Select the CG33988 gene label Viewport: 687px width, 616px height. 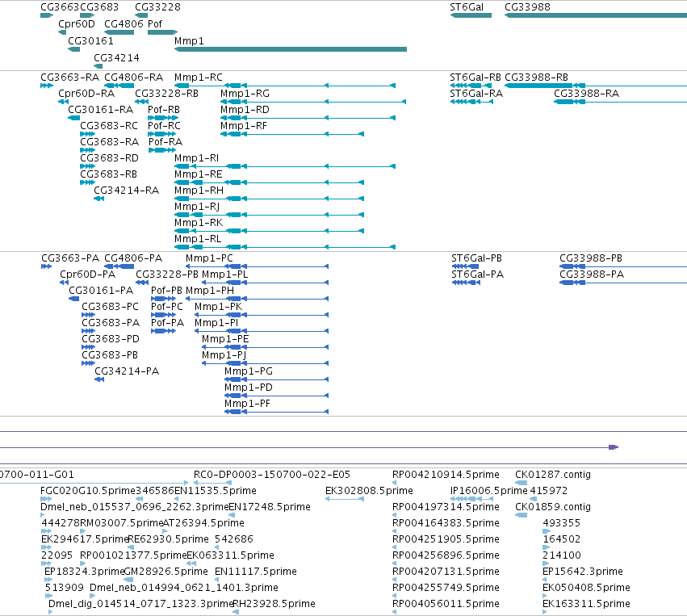pyautogui.click(x=527, y=7)
